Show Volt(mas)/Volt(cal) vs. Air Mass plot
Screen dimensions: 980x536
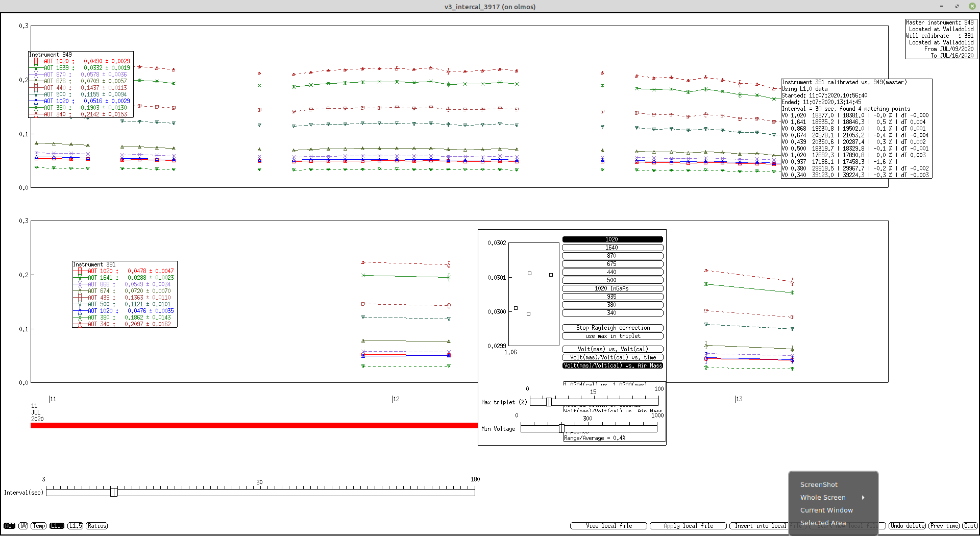coord(612,366)
